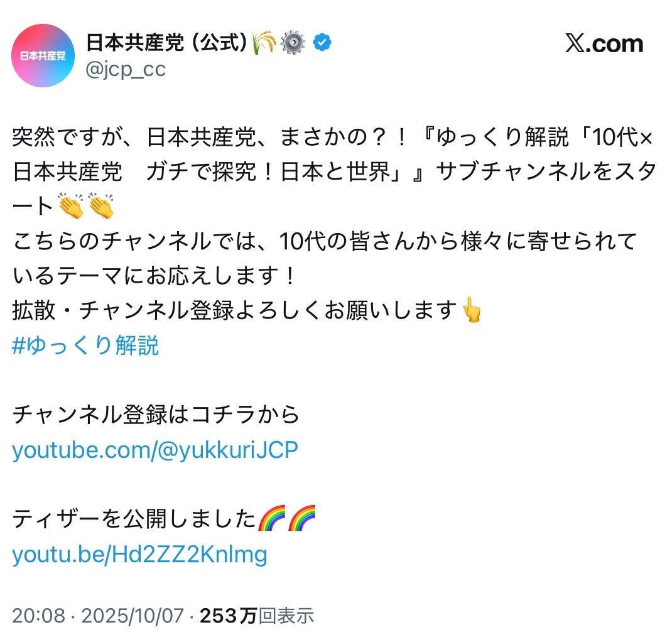Click the first rainbow emoji

[x=271, y=520]
